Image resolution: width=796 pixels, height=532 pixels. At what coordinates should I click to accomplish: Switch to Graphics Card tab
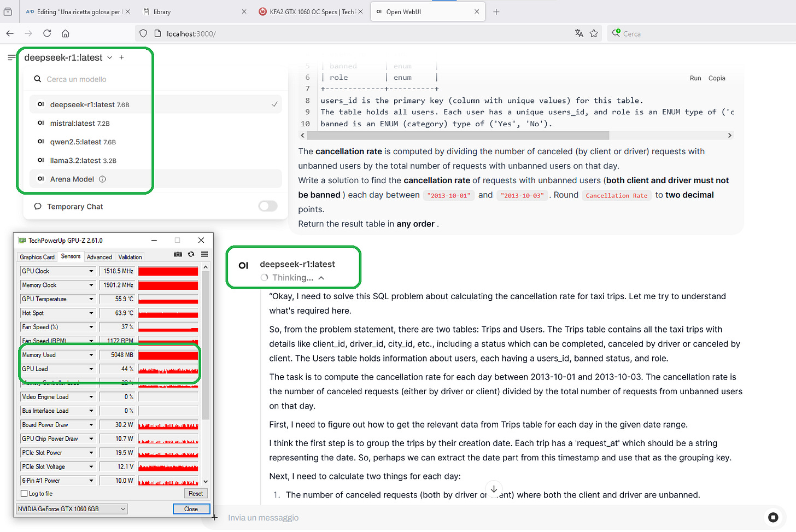coord(37,257)
